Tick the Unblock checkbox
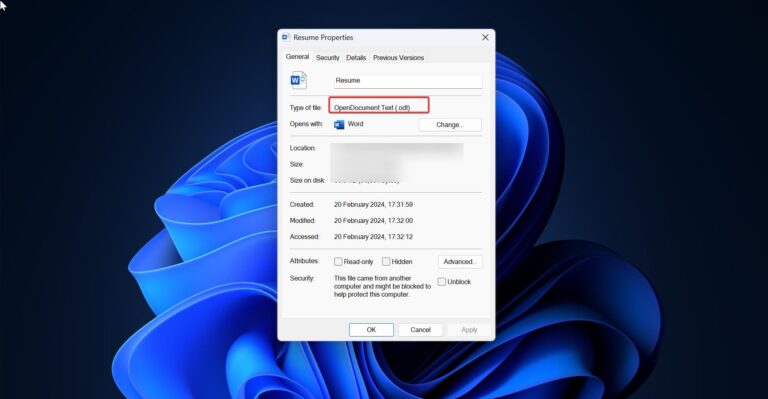 click(441, 282)
